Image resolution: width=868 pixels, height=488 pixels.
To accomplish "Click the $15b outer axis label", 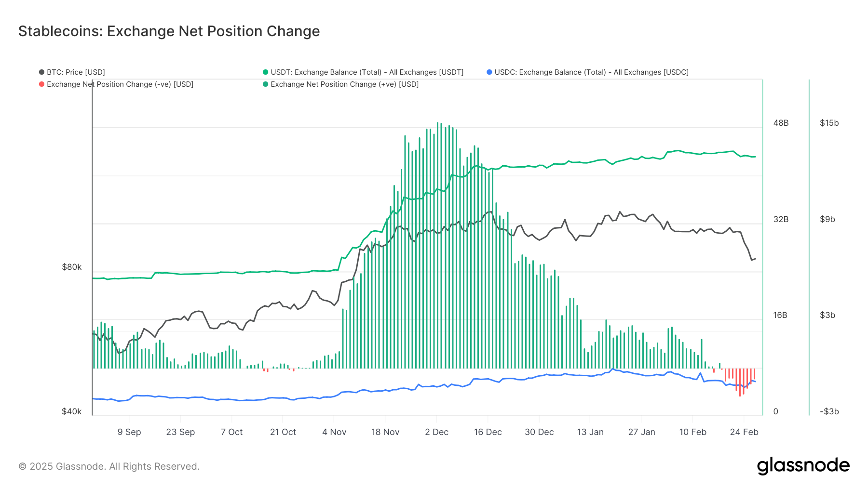I will [829, 123].
